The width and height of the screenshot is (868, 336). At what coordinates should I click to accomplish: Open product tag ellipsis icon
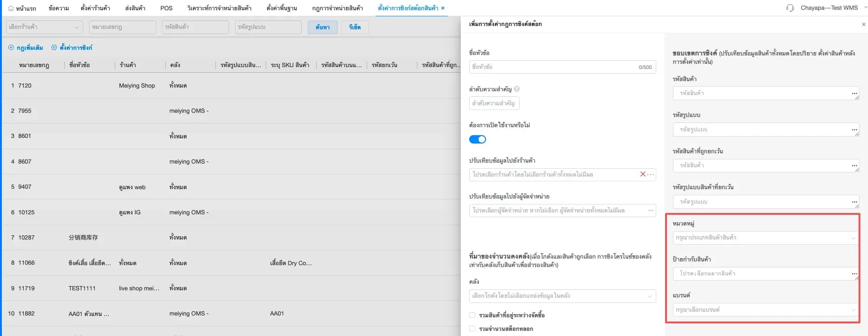tap(854, 274)
